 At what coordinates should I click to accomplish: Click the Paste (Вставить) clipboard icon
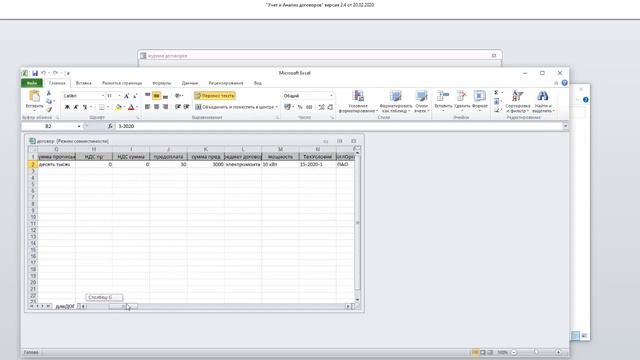[35, 96]
